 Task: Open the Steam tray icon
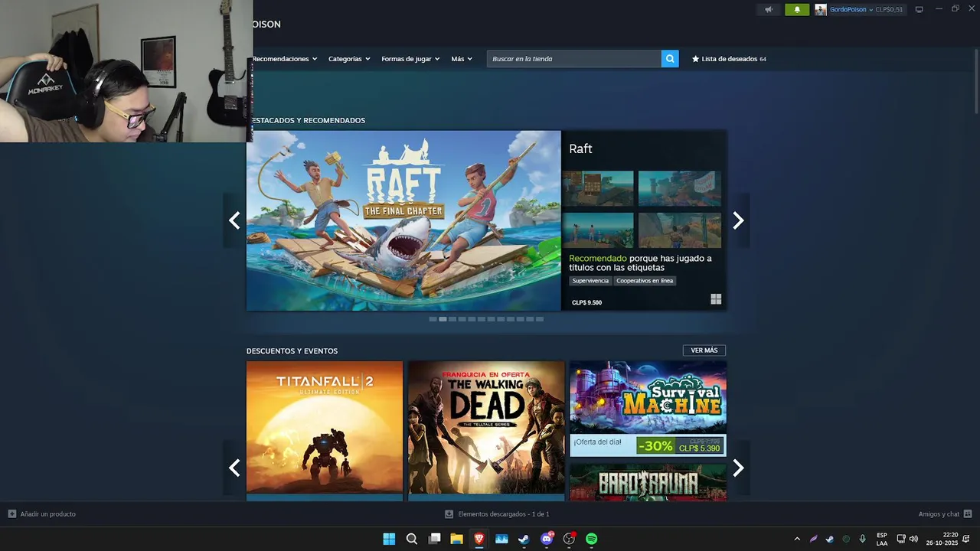pos(829,539)
